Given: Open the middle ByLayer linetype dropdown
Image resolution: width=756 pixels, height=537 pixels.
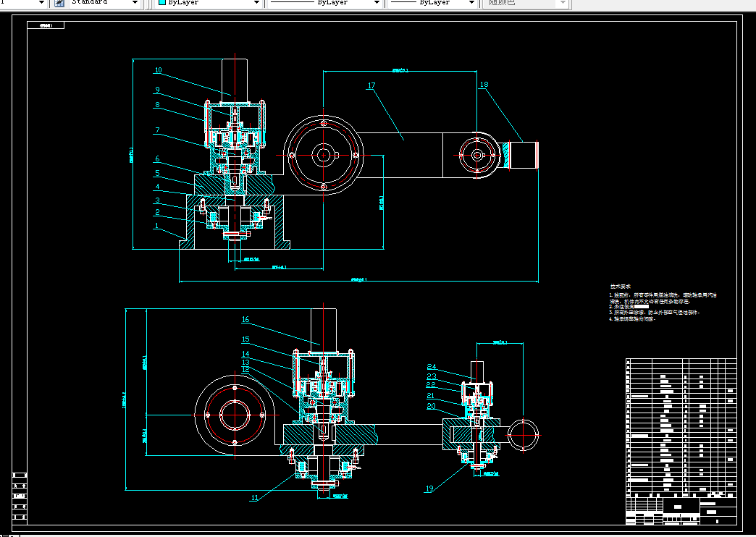Looking at the screenshot, I should 376,3.
